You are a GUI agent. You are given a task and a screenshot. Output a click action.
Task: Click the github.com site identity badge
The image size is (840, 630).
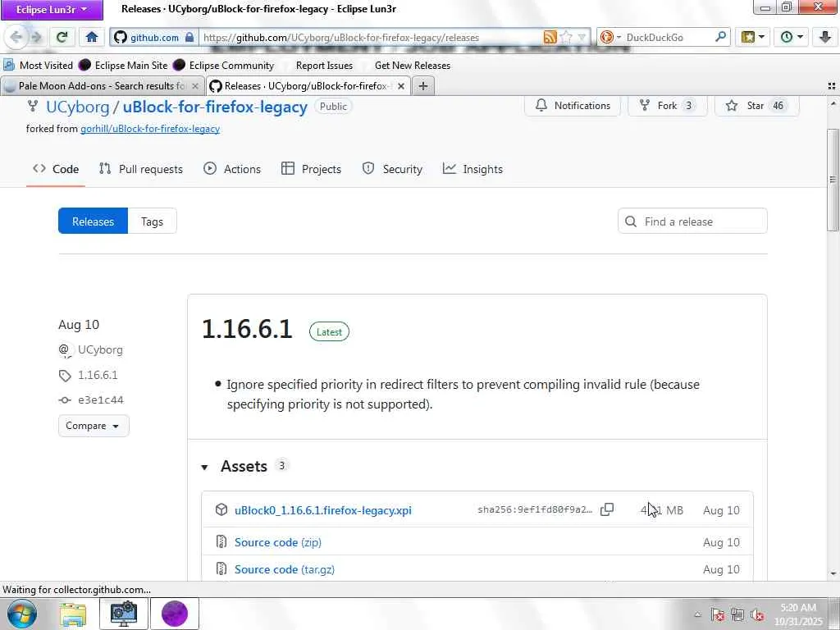click(x=153, y=38)
